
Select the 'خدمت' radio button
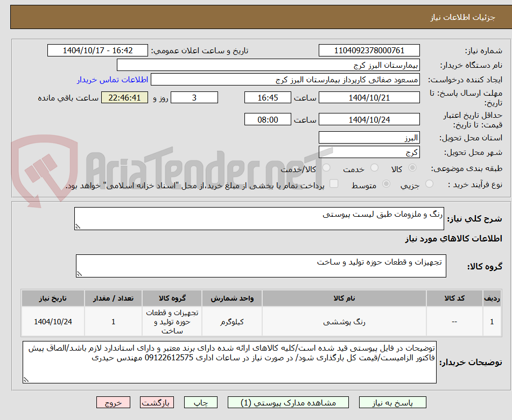pyautogui.click(x=374, y=168)
